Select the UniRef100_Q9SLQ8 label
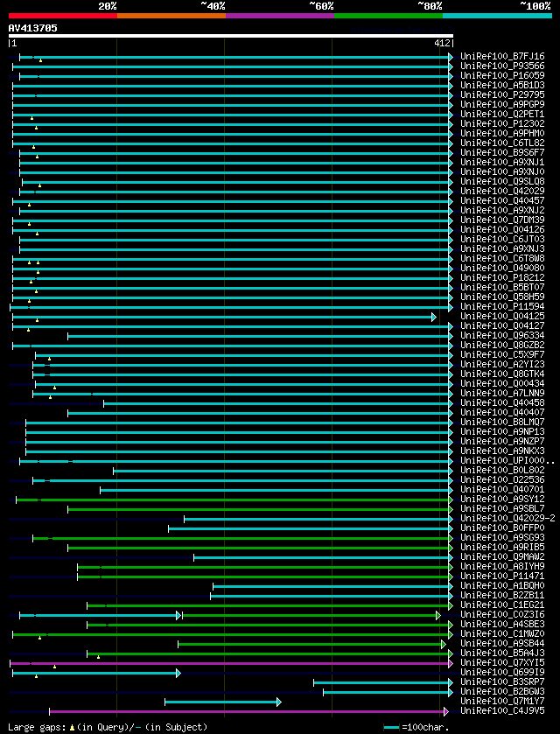Screen dimensions: 560x734 point(502,182)
